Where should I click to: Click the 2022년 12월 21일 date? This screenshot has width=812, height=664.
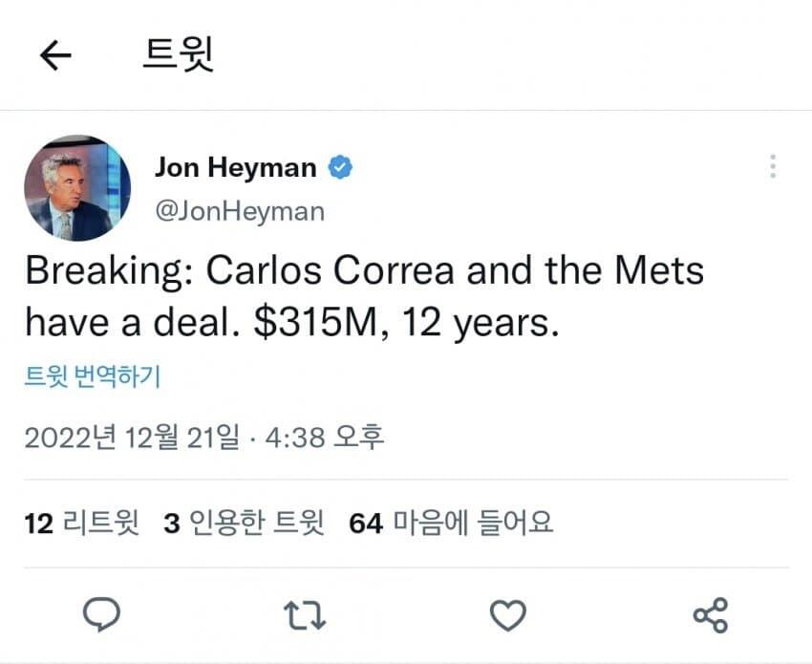[x=132, y=438]
